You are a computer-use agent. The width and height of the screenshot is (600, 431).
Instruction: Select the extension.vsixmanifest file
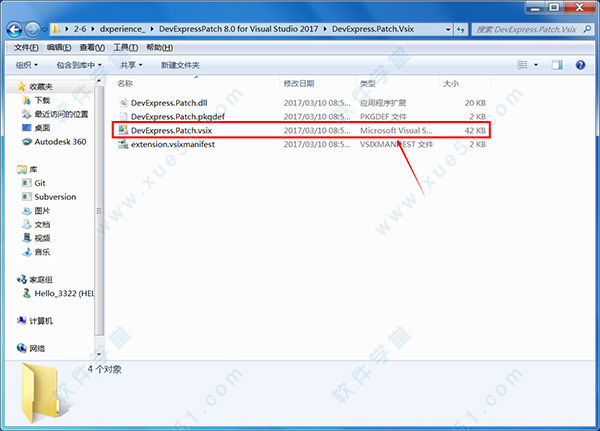pyautogui.click(x=173, y=144)
